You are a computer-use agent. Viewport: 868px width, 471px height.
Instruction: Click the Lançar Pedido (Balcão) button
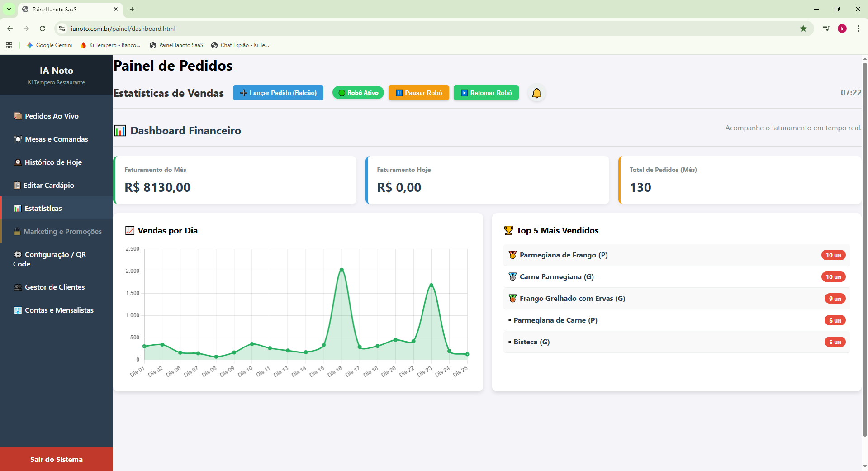coord(278,93)
